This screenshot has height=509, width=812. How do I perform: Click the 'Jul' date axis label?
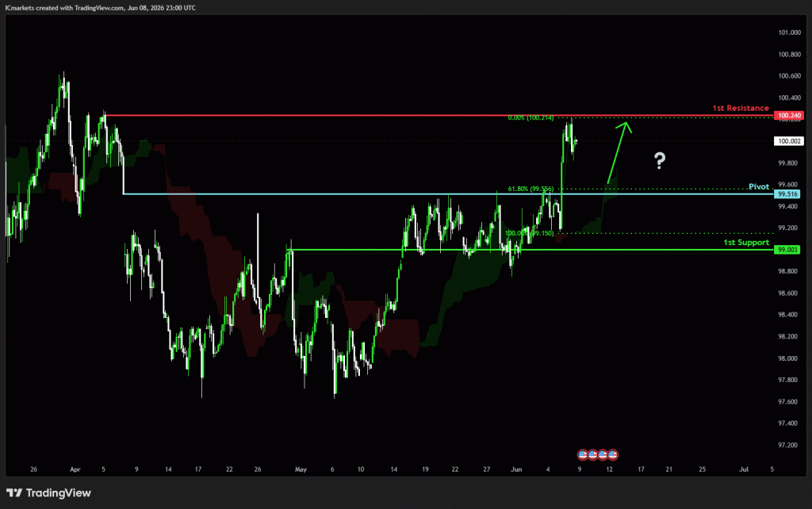pos(744,469)
